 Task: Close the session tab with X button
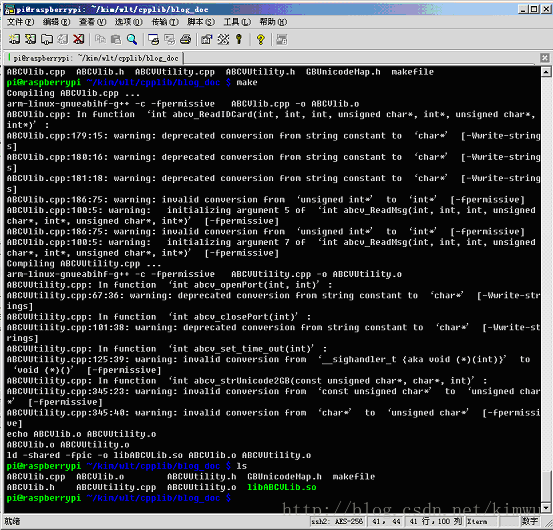(x=545, y=58)
